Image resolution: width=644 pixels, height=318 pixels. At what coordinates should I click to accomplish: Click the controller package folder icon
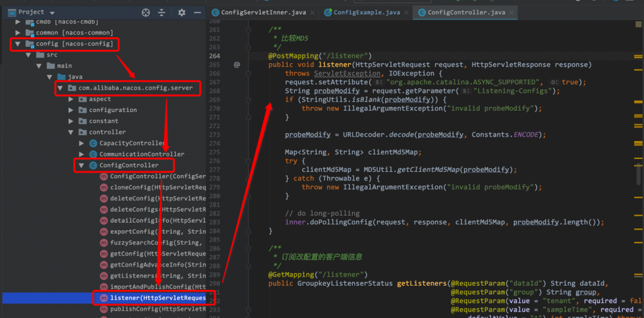(82, 132)
